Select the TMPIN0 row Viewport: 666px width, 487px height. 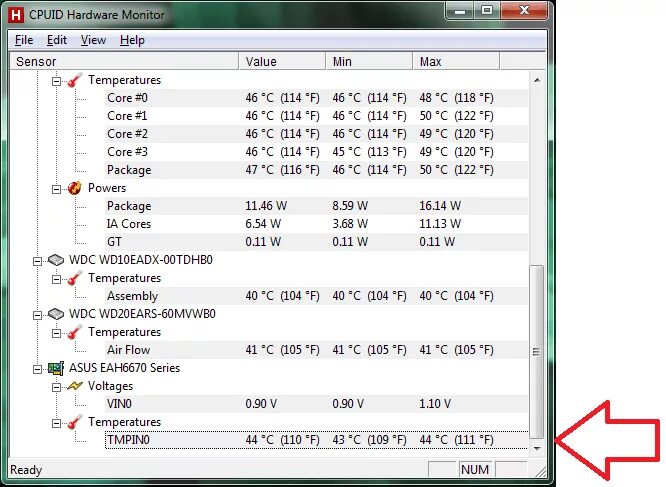[x=316, y=440]
